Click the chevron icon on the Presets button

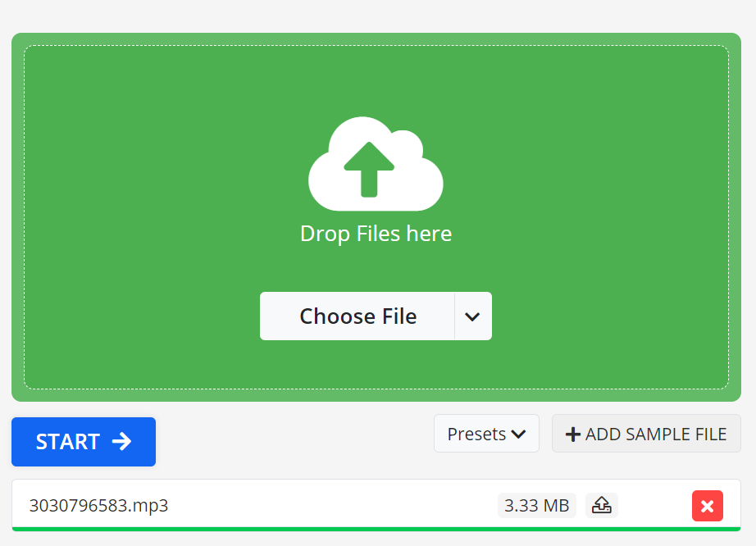click(x=517, y=434)
